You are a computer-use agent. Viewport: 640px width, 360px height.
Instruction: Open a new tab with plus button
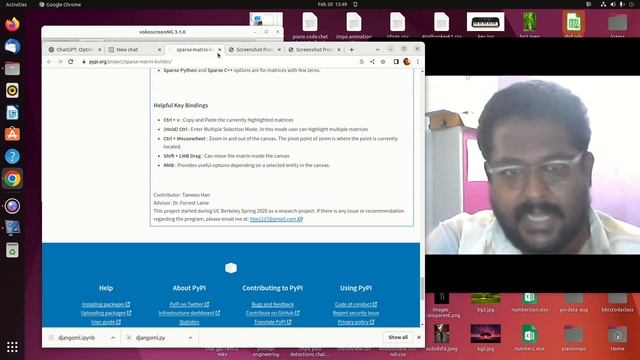[x=351, y=49]
